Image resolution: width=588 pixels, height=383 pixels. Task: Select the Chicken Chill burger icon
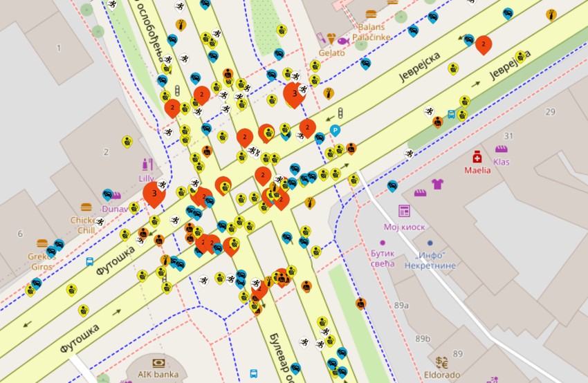pyautogui.click(x=86, y=207)
